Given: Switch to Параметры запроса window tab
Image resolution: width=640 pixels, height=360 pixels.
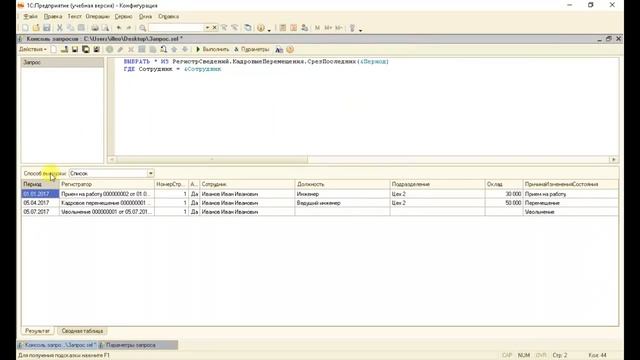Looking at the screenshot, I should (x=138, y=345).
